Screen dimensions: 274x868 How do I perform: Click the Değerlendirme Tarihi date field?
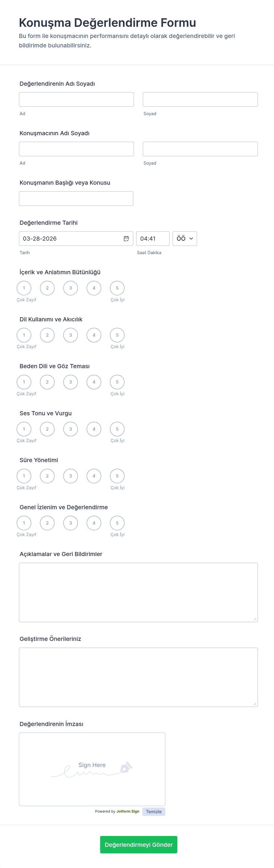(71, 239)
